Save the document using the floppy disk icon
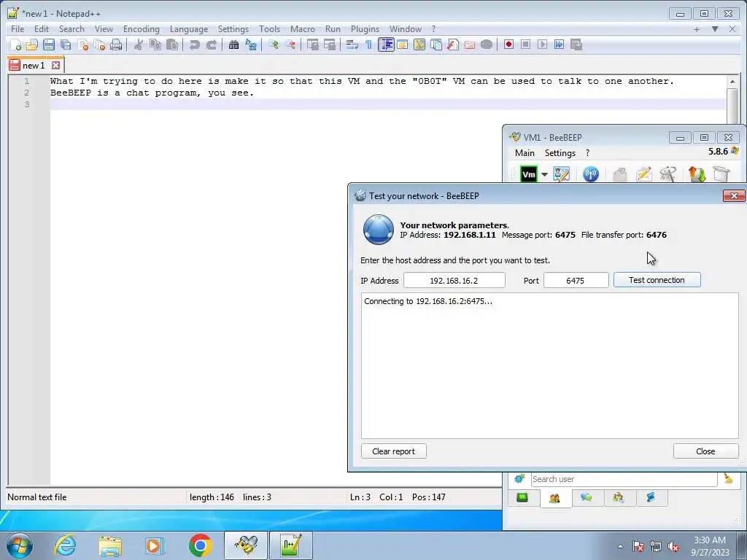 pos(49,44)
